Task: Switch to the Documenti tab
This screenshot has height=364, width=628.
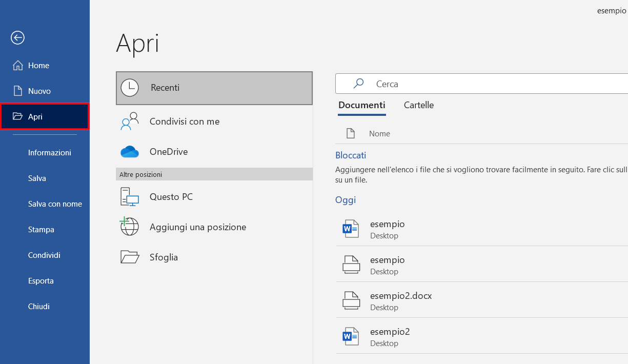Action: pyautogui.click(x=362, y=105)
